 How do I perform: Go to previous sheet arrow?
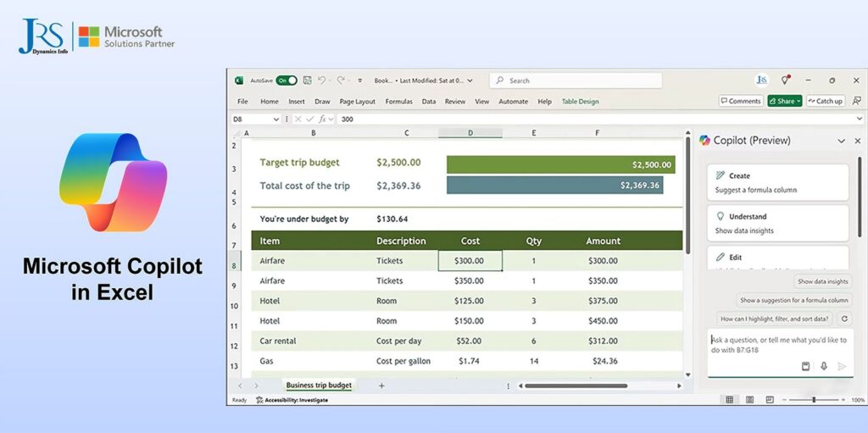point(240,386)
